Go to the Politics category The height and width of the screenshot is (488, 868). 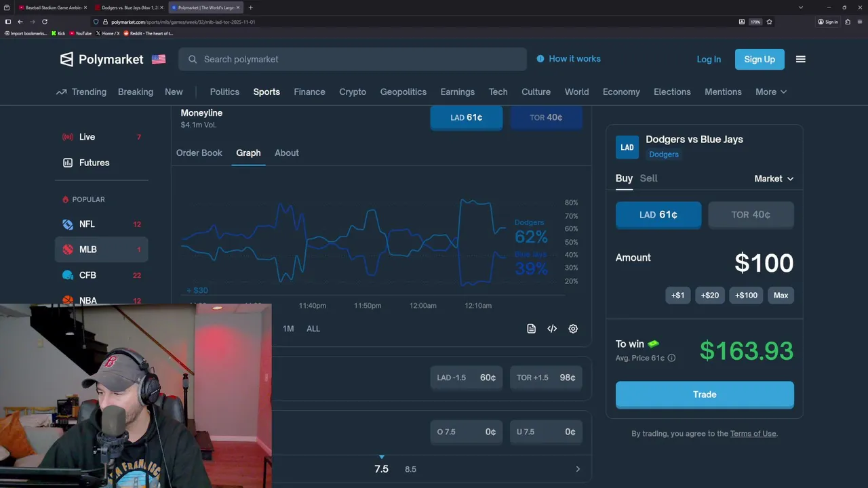(x=224, y=92)
